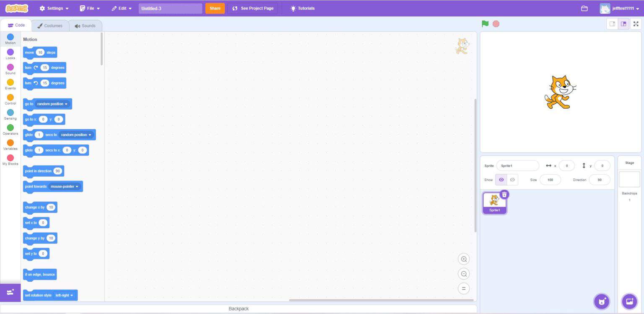Open See Project Page
The width and height of the screenshot is (644, 314).
pyautogui.click(x=253, y=8)
